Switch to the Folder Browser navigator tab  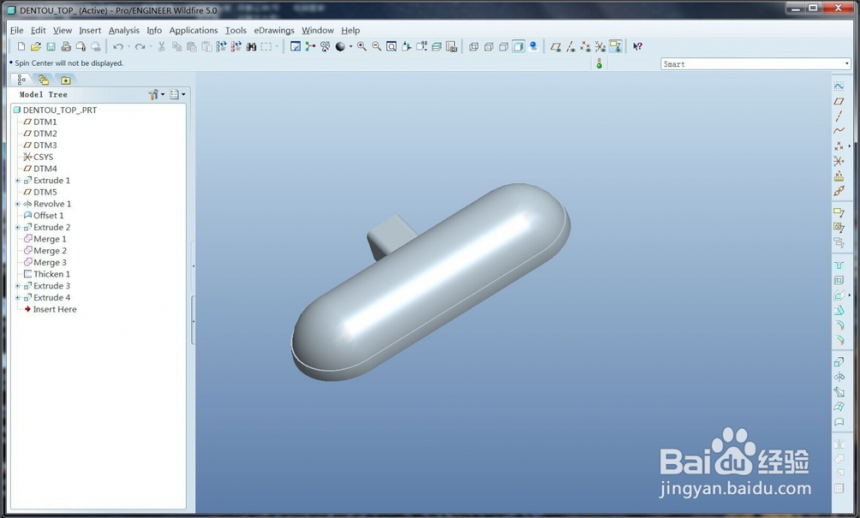click(43, 80)
